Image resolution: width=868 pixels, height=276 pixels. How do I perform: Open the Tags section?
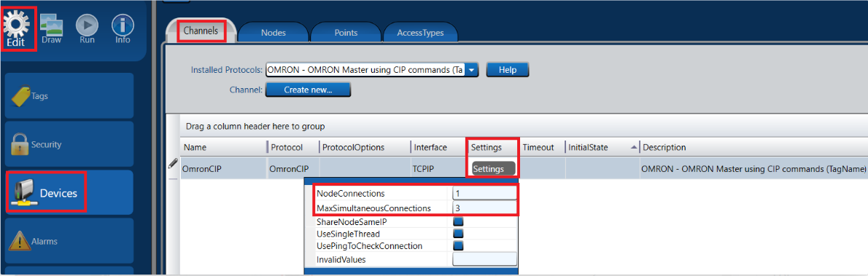tap(70, 95)
